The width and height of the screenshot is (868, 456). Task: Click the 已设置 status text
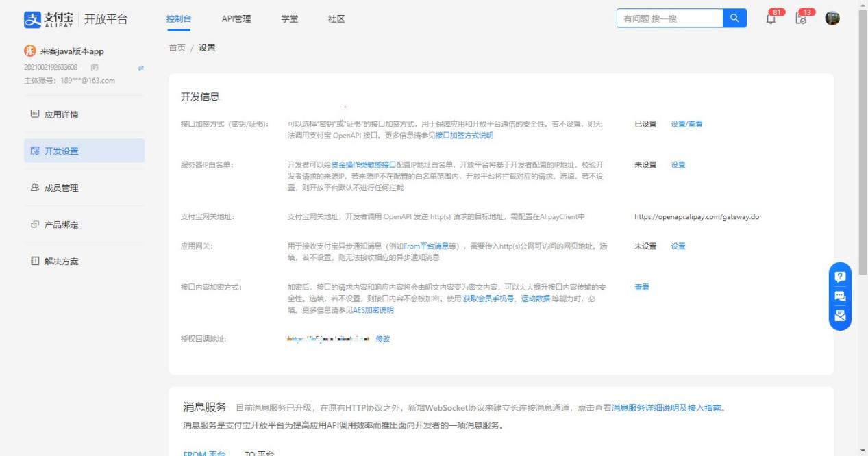[x=645, y=124]
